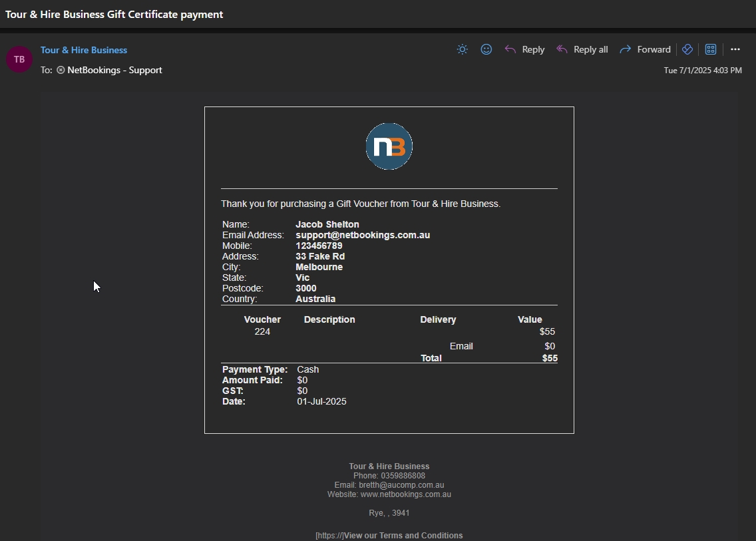Click the Delivery column header
This screenshot has height=541, width=756.
pos(439,319)
